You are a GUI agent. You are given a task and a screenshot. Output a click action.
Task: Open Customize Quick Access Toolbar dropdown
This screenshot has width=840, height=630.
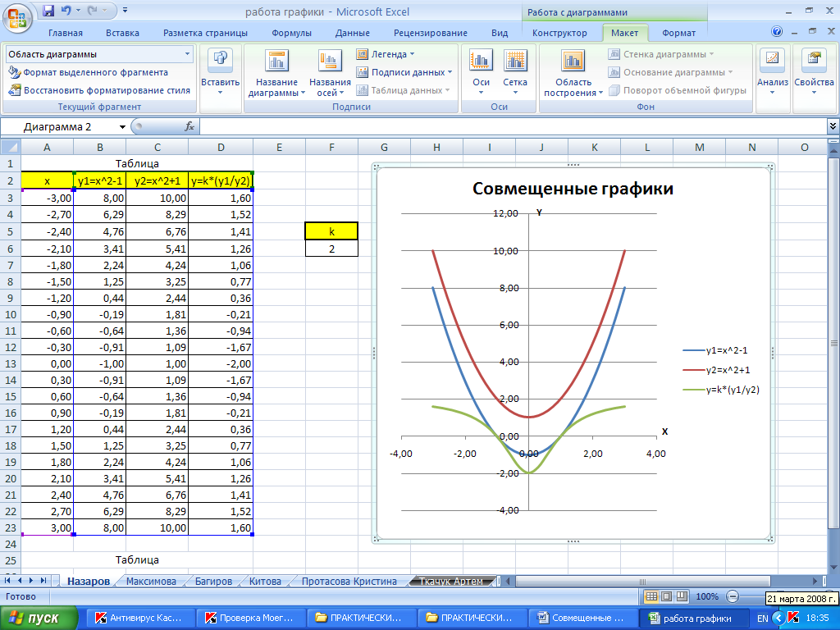pos(125,11)
